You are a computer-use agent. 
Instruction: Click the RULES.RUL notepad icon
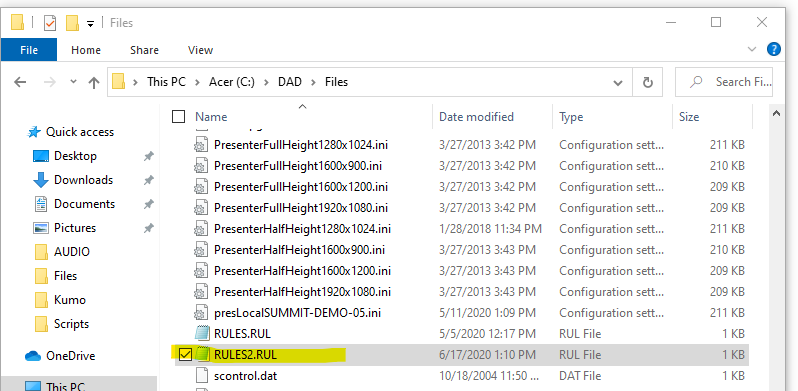[x=202, y=333]
